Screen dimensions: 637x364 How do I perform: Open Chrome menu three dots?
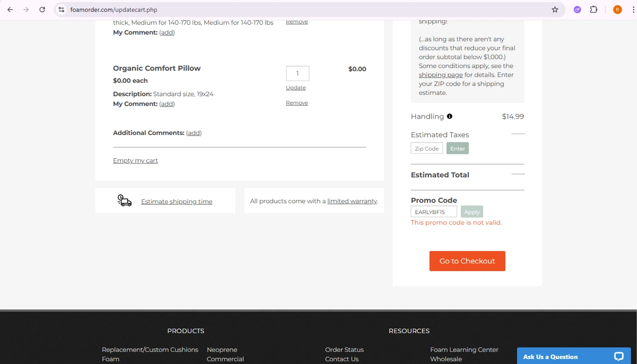633,9
